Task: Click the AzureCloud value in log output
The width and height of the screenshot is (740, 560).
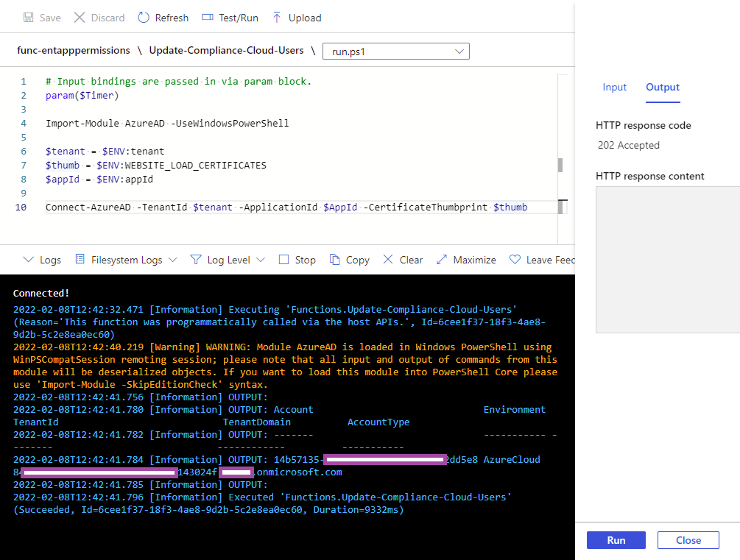Action: [512, 459]
